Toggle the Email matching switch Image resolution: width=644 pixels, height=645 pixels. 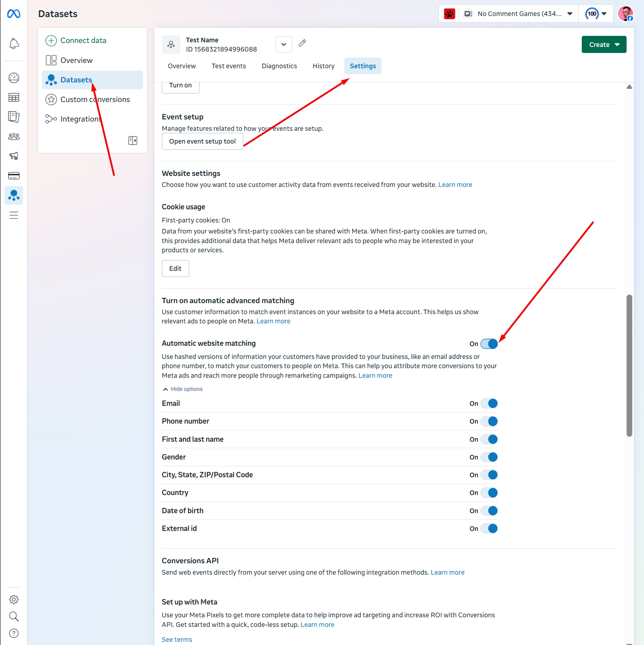click(489, 403)
